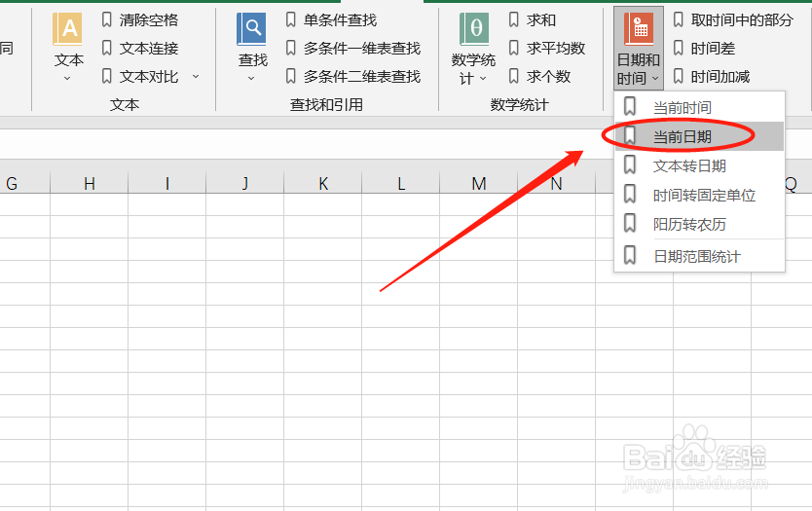Expand the 文本对比 options arrow

(x=196, y=77)
